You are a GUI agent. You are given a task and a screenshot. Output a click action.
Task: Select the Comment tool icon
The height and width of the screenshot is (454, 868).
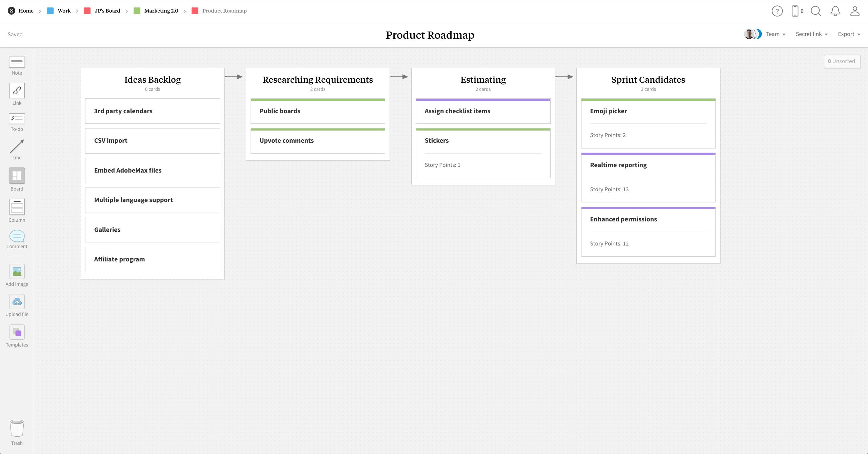pyautogui.click(x=17, y=236)
